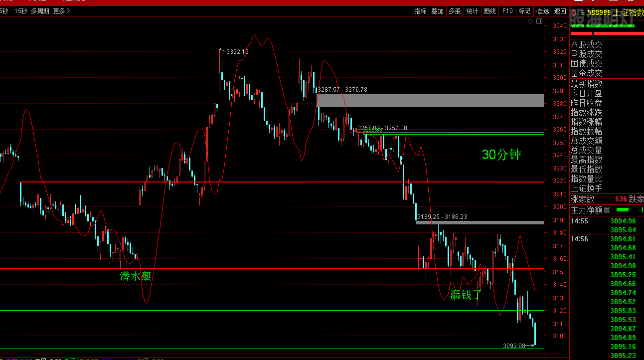Activate the 画线 drawing tools button

point(490,11)
